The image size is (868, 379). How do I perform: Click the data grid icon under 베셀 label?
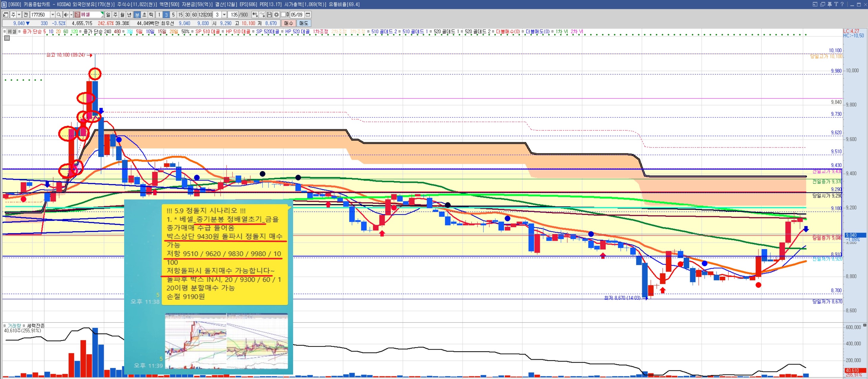point(7,38)
